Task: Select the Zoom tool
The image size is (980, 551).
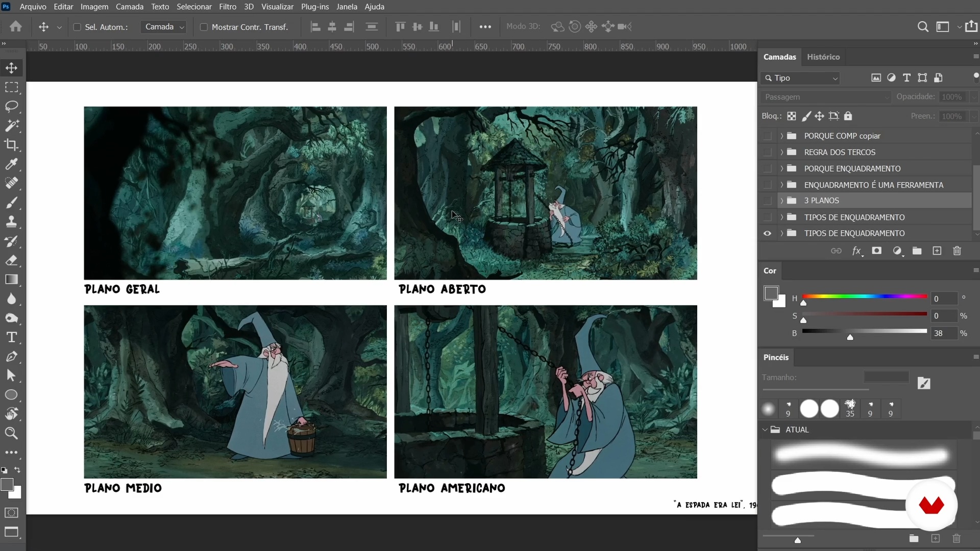Action: (x=11, y=433)
